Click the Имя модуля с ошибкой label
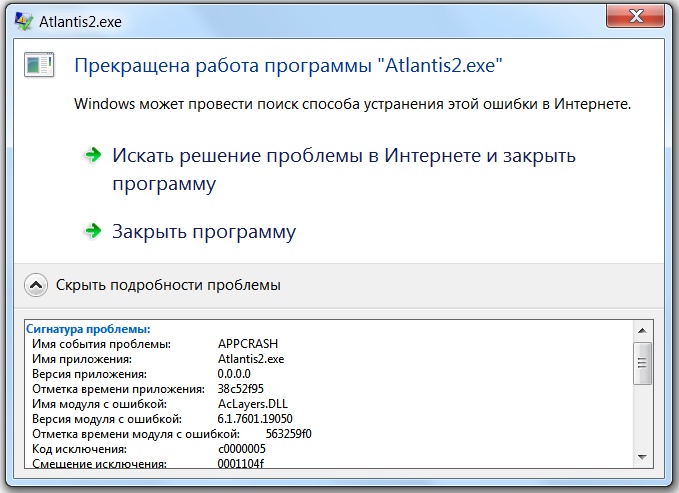 pos(100,404)
